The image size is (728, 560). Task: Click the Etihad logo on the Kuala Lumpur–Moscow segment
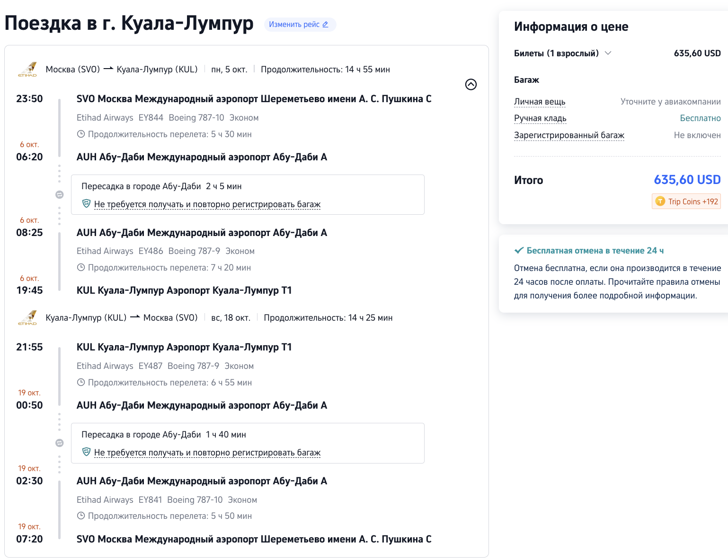pos(27,318)
